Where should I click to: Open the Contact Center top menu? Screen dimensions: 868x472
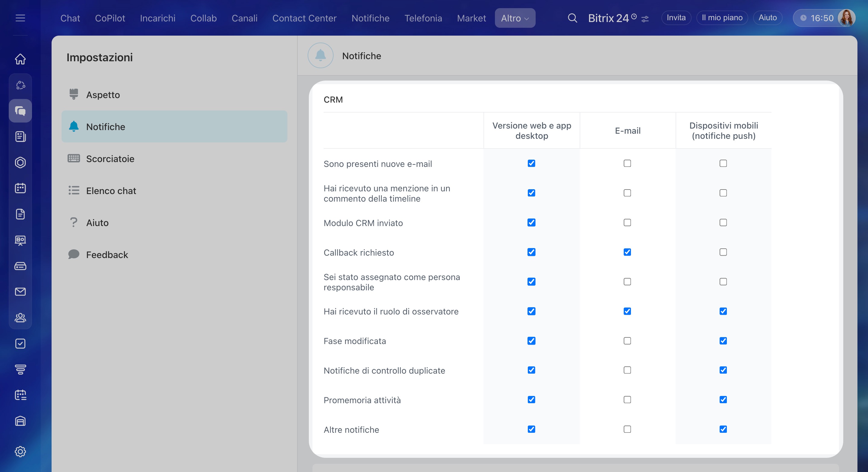tap(304, 18)
